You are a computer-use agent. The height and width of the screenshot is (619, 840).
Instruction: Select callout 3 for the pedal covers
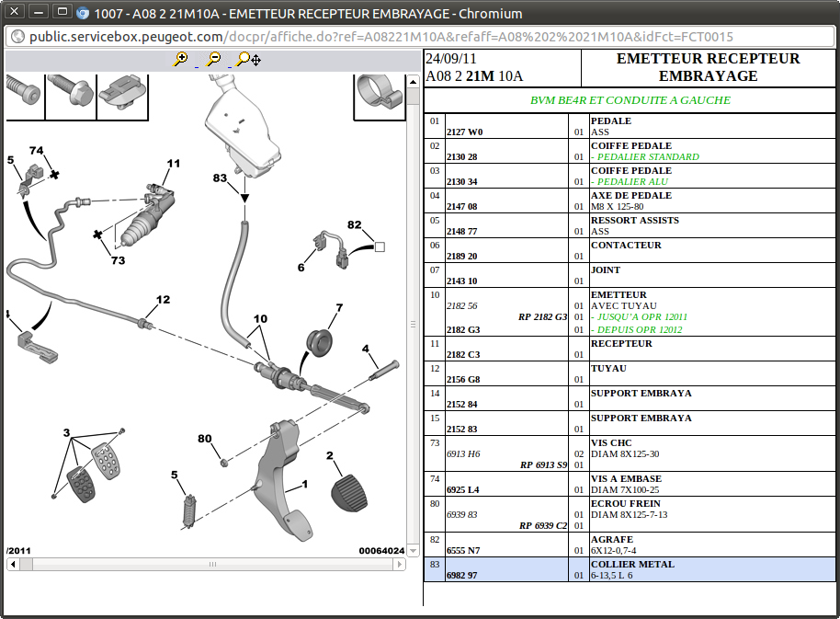[66, 432]
